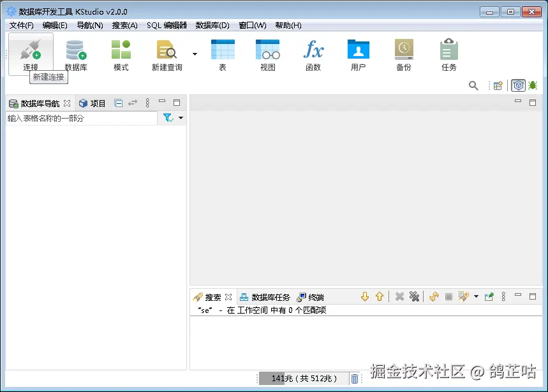
Task: Click the 任务 (Task) toolbar icon
Action: (448, 54)
